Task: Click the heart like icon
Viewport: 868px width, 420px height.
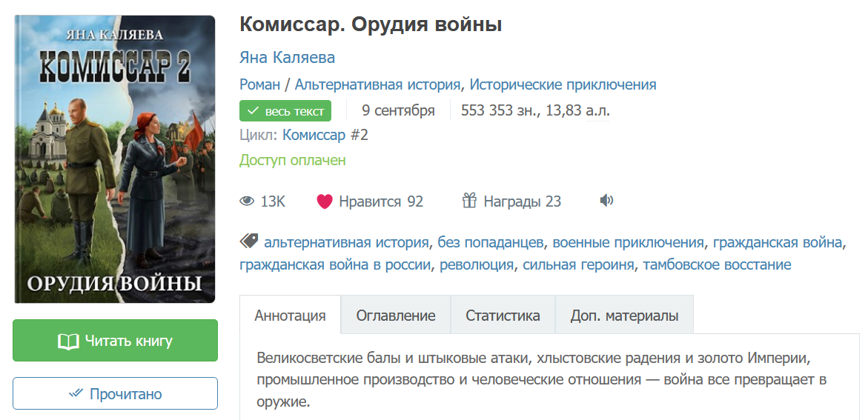Action: 324,201
